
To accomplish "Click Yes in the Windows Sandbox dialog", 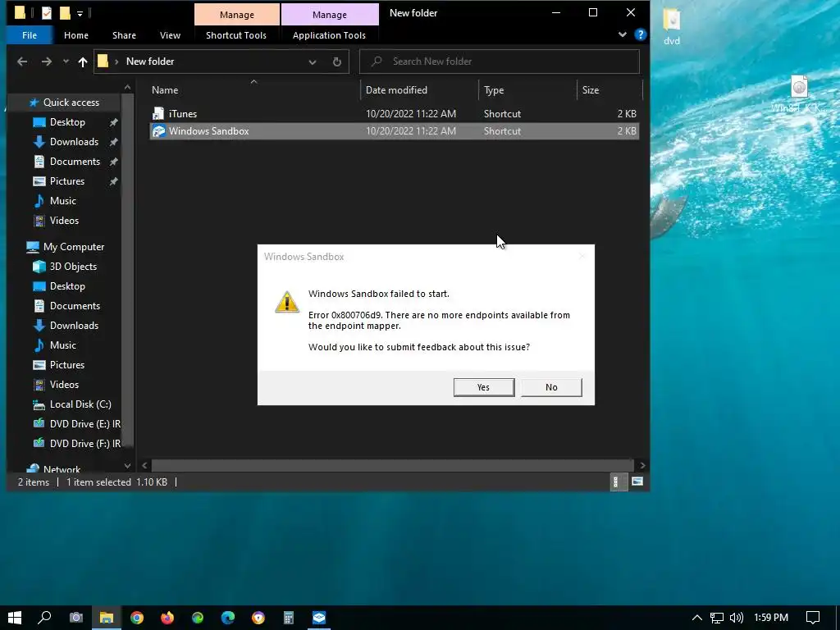I will [x=484, y=387].
